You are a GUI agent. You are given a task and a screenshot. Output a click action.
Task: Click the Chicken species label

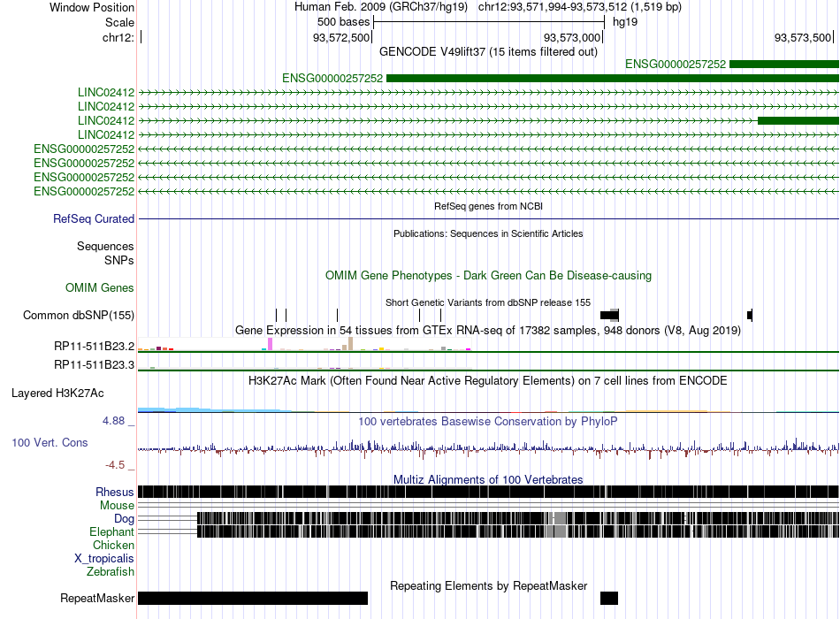tap(113, 545)
